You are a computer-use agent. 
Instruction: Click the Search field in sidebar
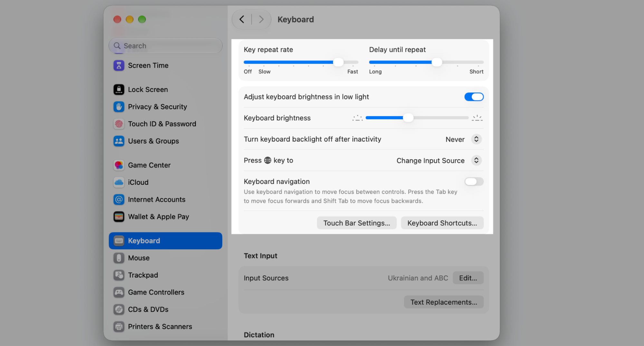[x=166, y=46]
